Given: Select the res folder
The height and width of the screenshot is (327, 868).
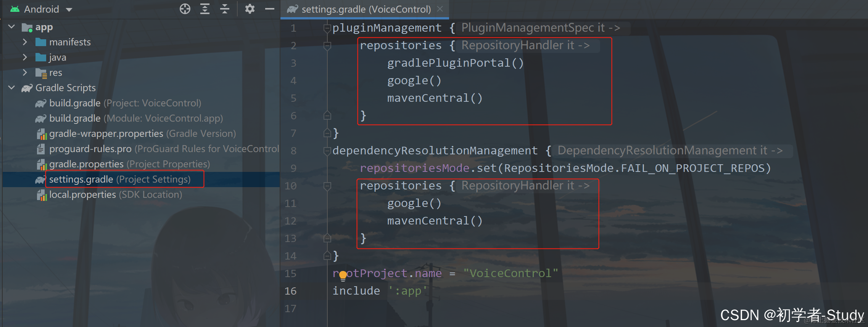Looking at the screenshot, I should 55,73.
